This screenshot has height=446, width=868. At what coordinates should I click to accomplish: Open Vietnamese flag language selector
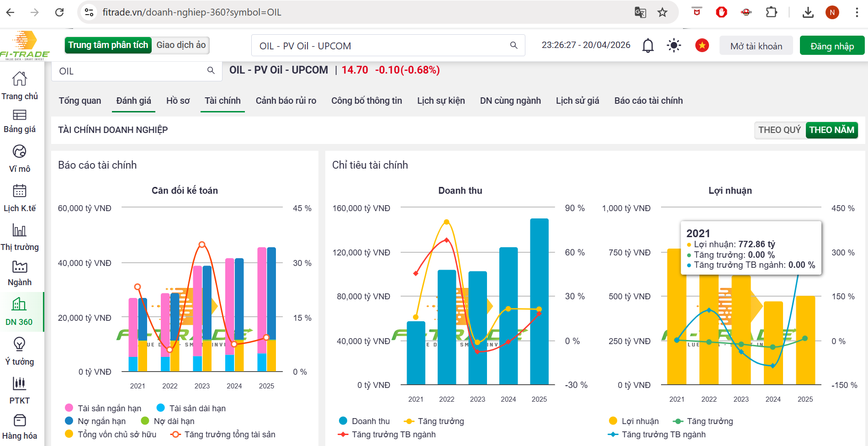[x=702, y=46]
